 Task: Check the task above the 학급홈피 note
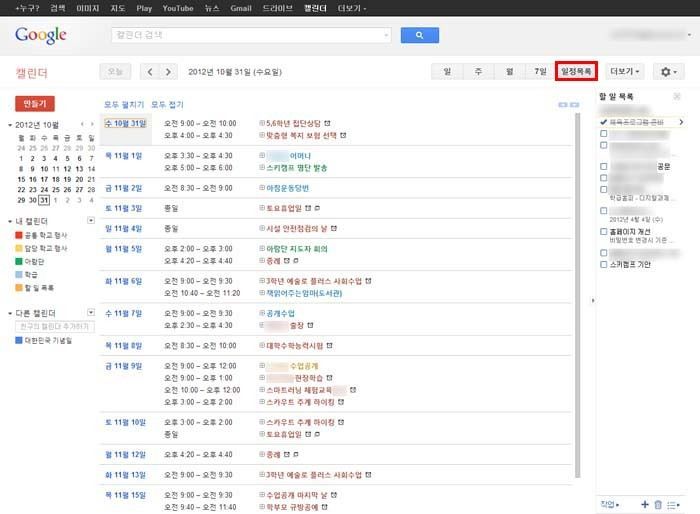pyautogui.click(x=604, y=189)
